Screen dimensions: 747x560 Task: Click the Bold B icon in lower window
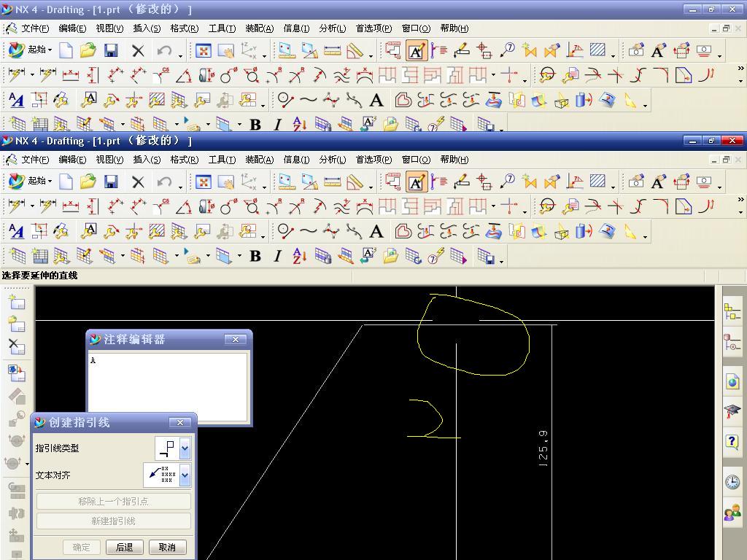(x=255, y=256)
